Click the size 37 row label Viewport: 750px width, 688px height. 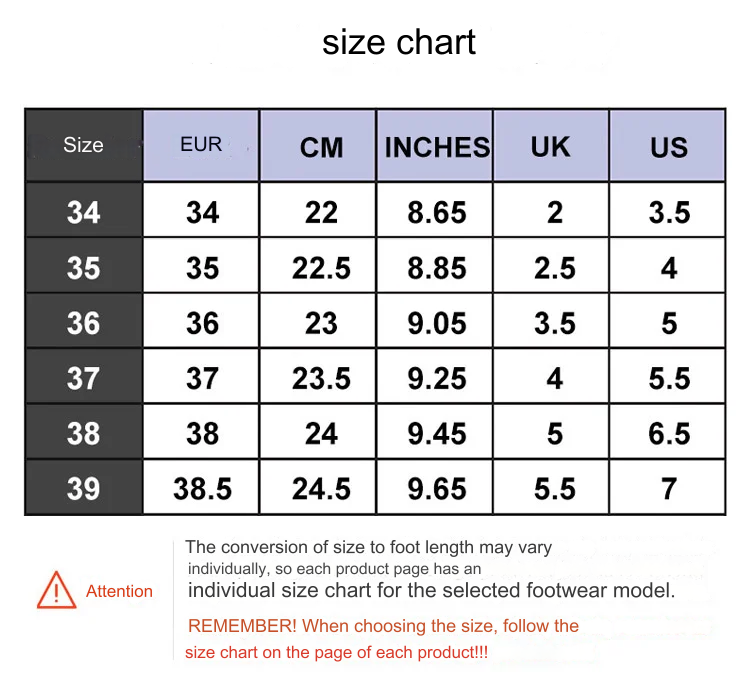click(x=83, y=378)
